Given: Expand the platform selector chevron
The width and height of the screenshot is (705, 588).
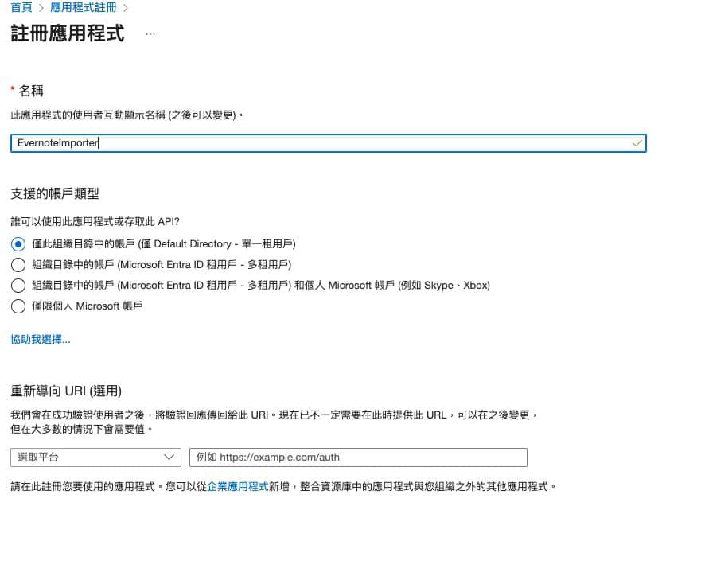Looking at the screenshot, I should tap(169, 457).
